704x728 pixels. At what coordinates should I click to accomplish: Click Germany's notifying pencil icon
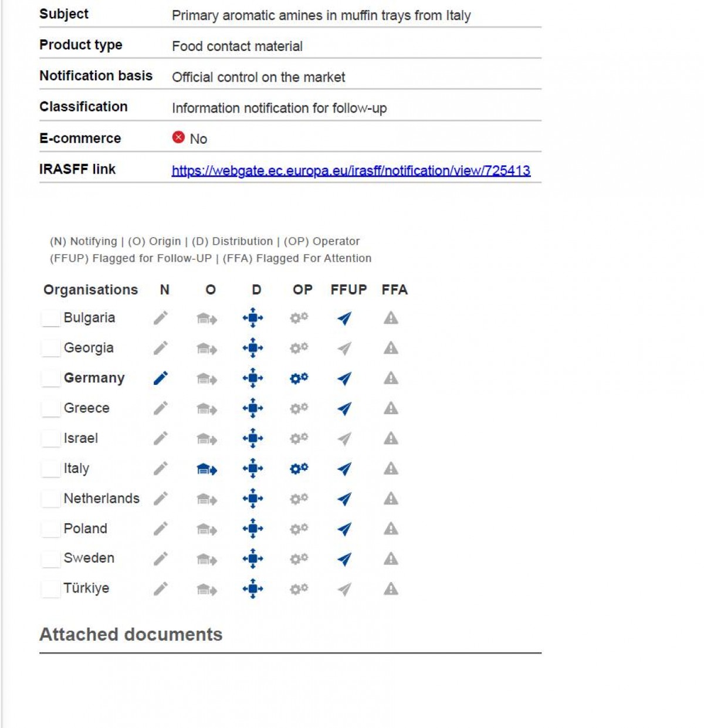[x=161, y=378]
